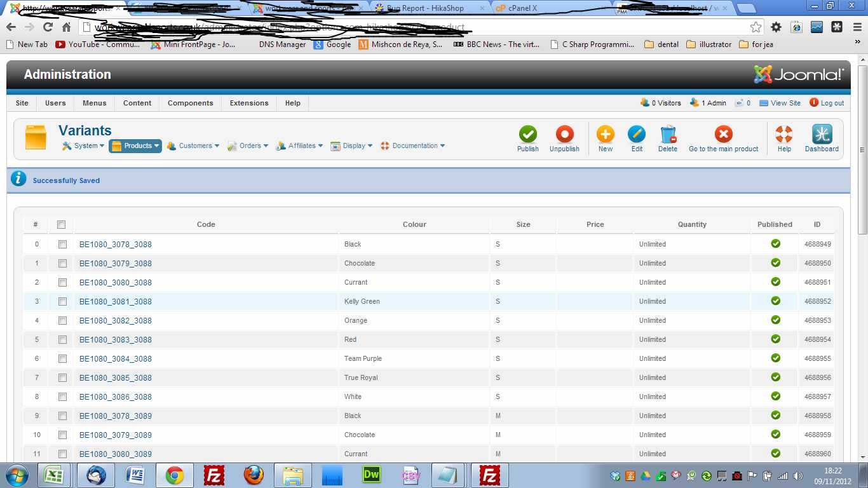Image resolution: width=868 pixels, height=488 pixels.
Task: Create a new variant with the New icon
Action: [x=605, y=135]
